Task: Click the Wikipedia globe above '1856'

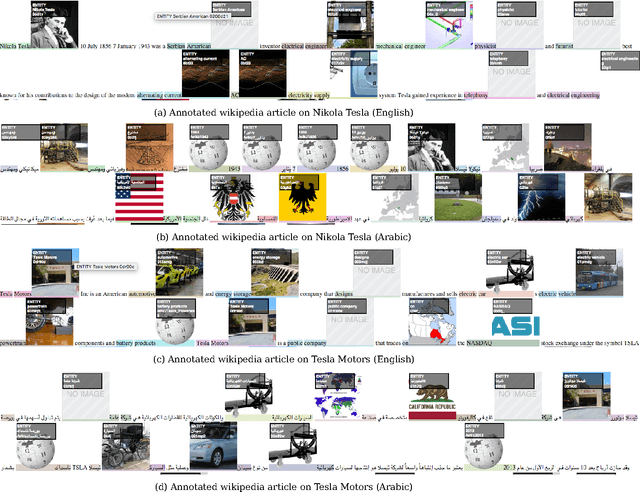Action: 316,147
